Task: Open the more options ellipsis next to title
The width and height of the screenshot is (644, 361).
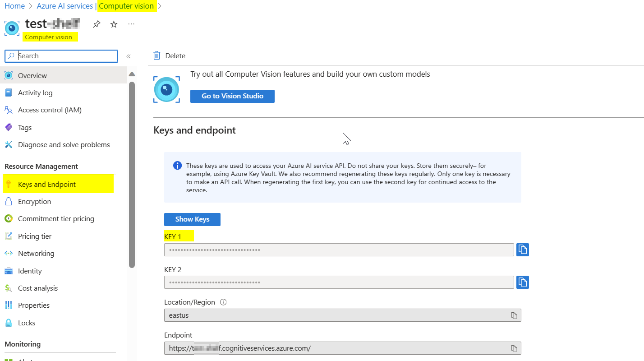Action: click(131, 24)
